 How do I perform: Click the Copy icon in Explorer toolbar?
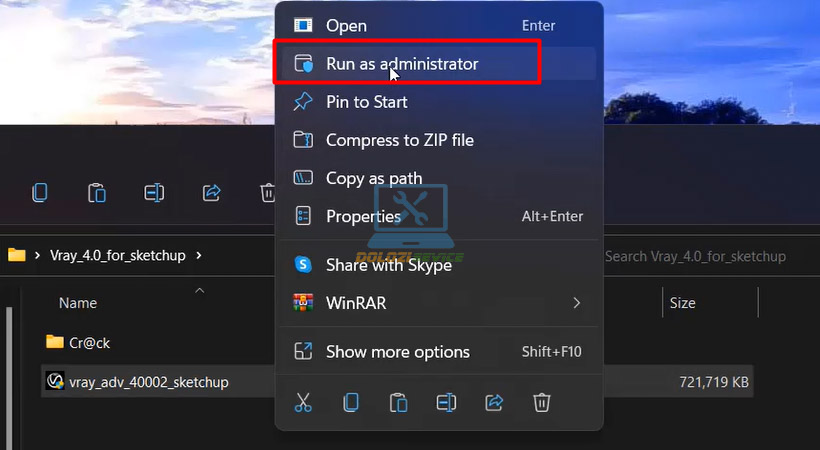tap(40, 193)
